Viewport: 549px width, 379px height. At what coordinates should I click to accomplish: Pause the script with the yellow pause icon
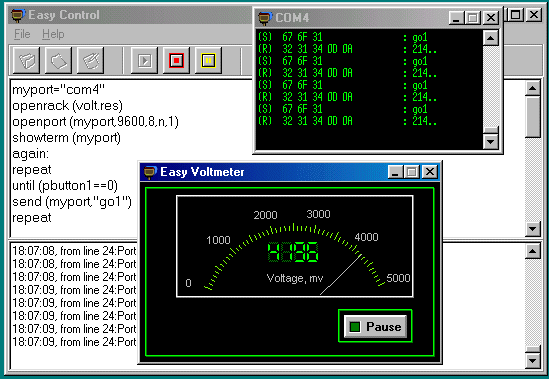208,61
